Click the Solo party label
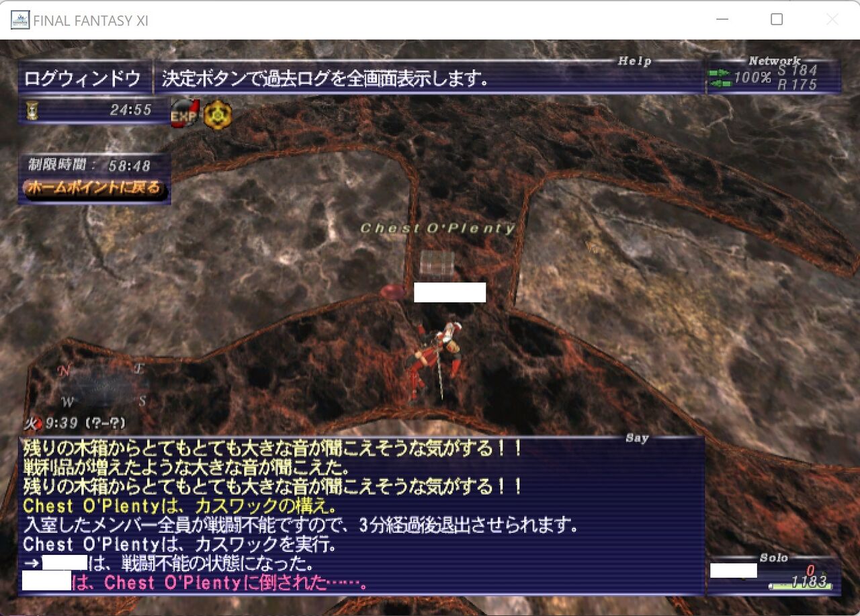Viewport: 860px width, 616px height. [773, 558]
